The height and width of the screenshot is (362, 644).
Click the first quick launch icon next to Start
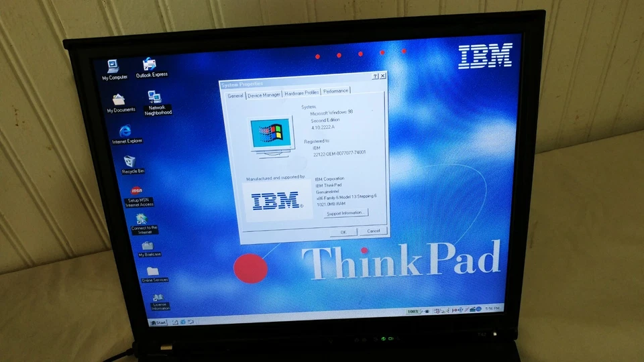[175, 322]
